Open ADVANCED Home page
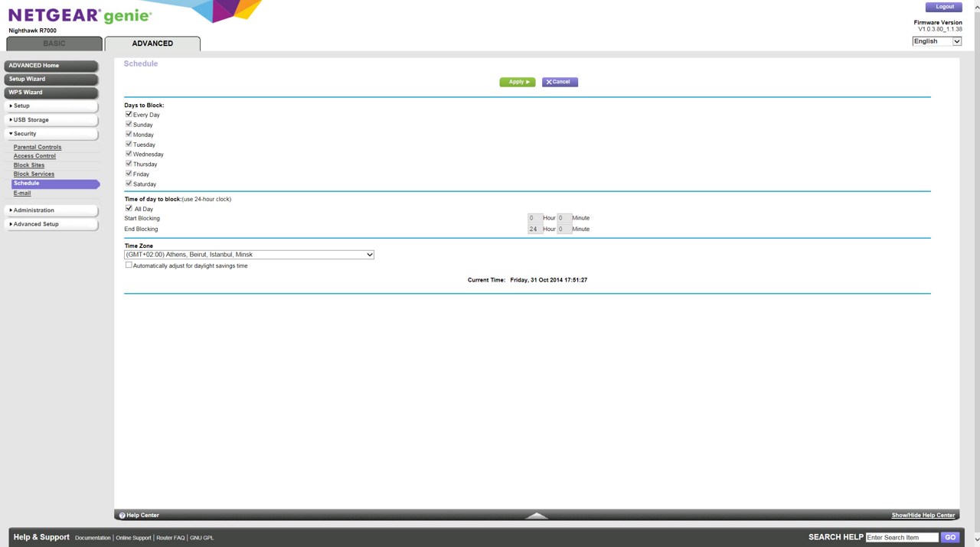 point(51,66)
